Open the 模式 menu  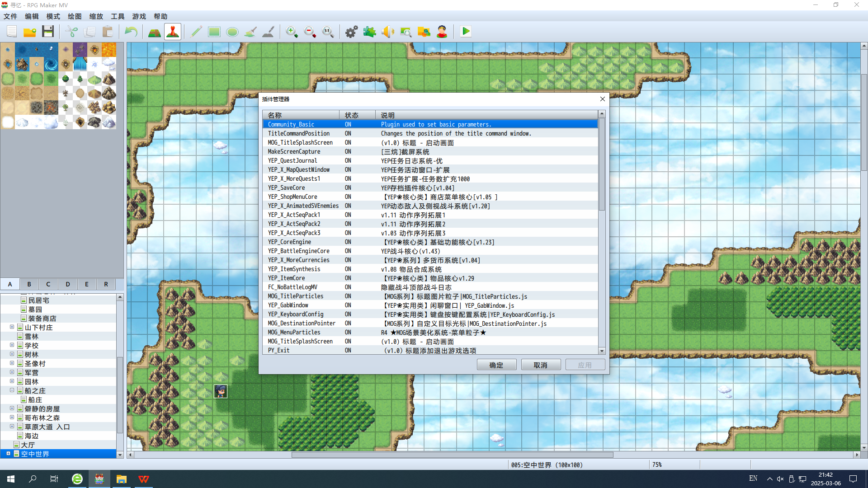tap(53, 16)
